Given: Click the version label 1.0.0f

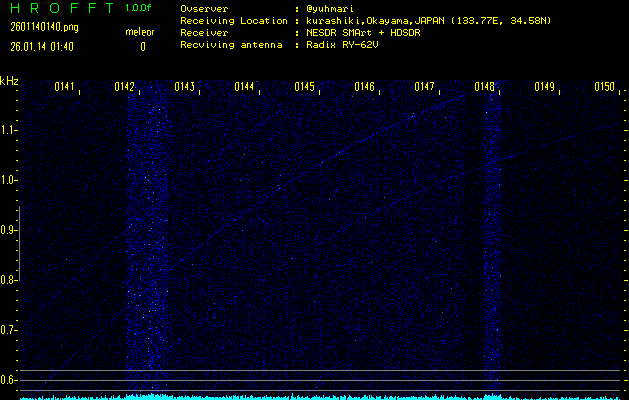Looking at the screenshot, I should pos(138,8).
